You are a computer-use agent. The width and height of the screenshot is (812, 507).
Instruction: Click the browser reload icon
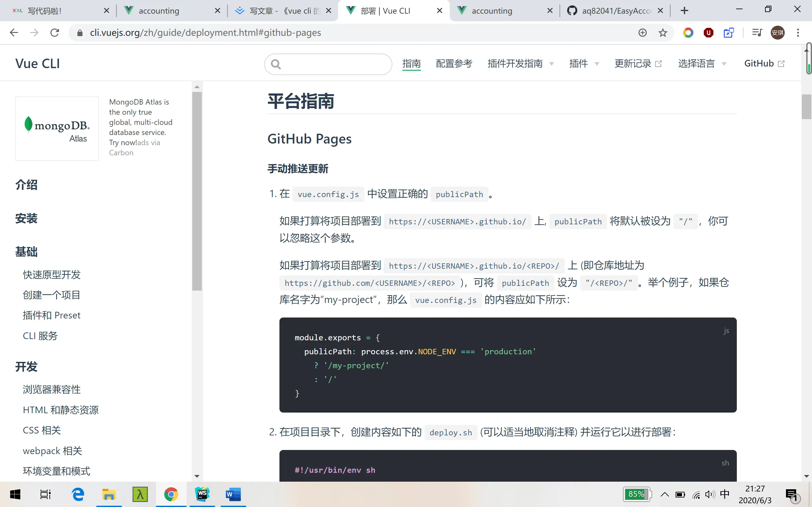pyautogui.click(x=55, y=33)
